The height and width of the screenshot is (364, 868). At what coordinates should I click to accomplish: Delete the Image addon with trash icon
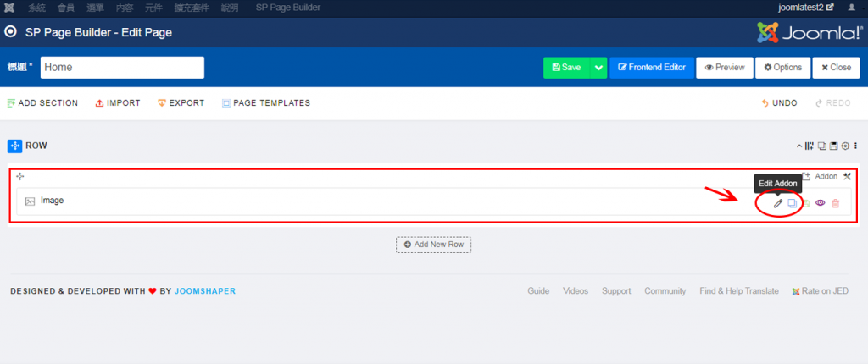click(x=836, y=203)
